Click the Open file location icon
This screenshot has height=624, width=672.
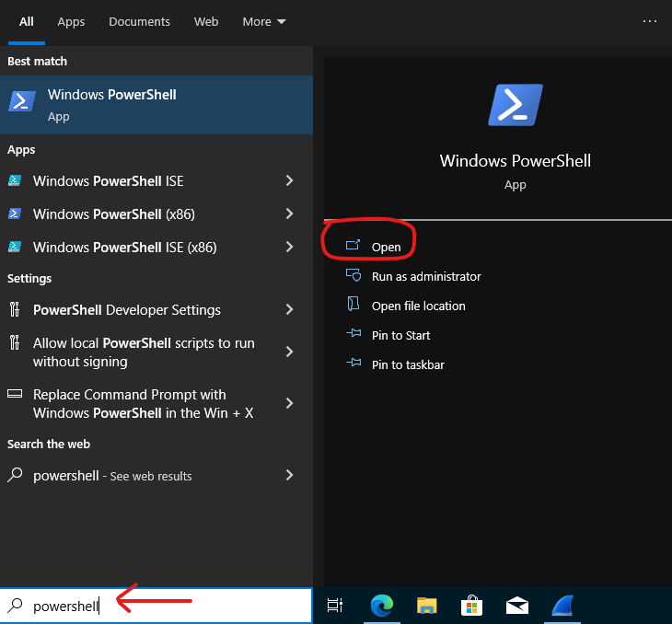point(353,304)
